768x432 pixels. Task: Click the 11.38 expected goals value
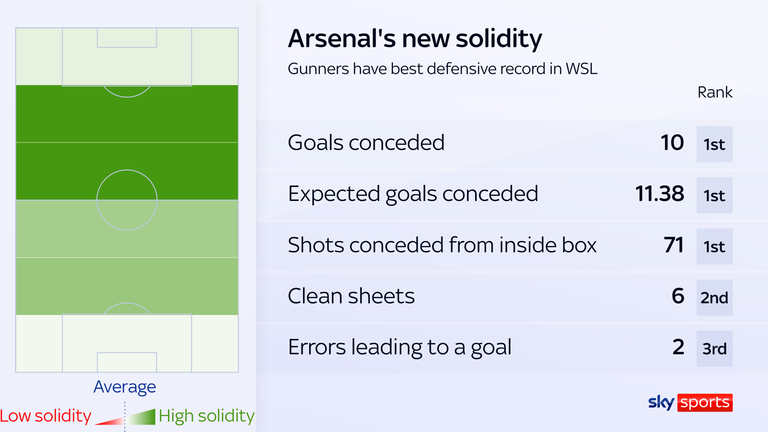coord(657,195)
